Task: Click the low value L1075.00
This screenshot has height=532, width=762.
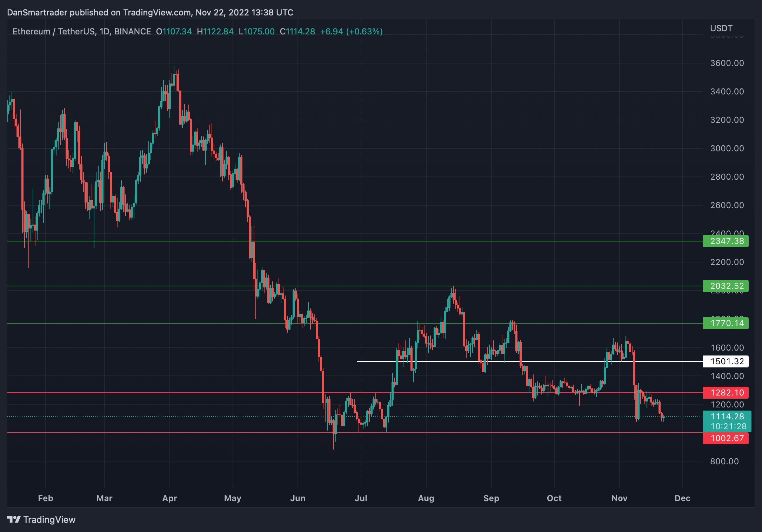Action: (257, 32)
